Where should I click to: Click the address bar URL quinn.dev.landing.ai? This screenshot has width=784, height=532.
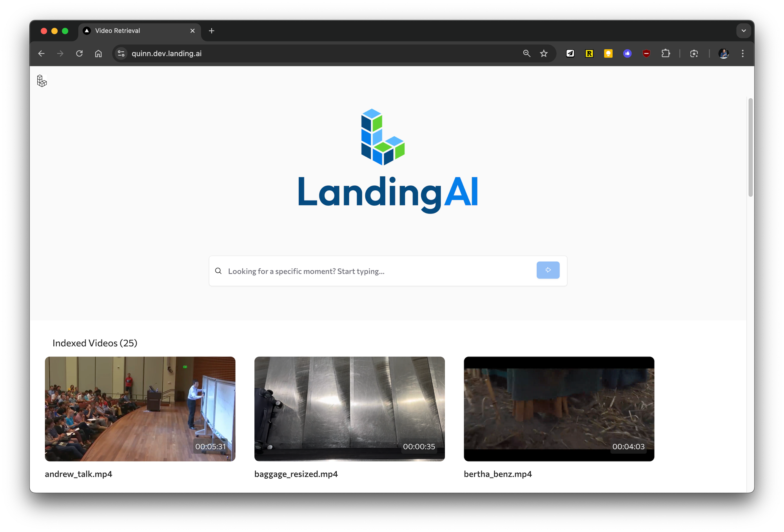(x=167, y=54)
